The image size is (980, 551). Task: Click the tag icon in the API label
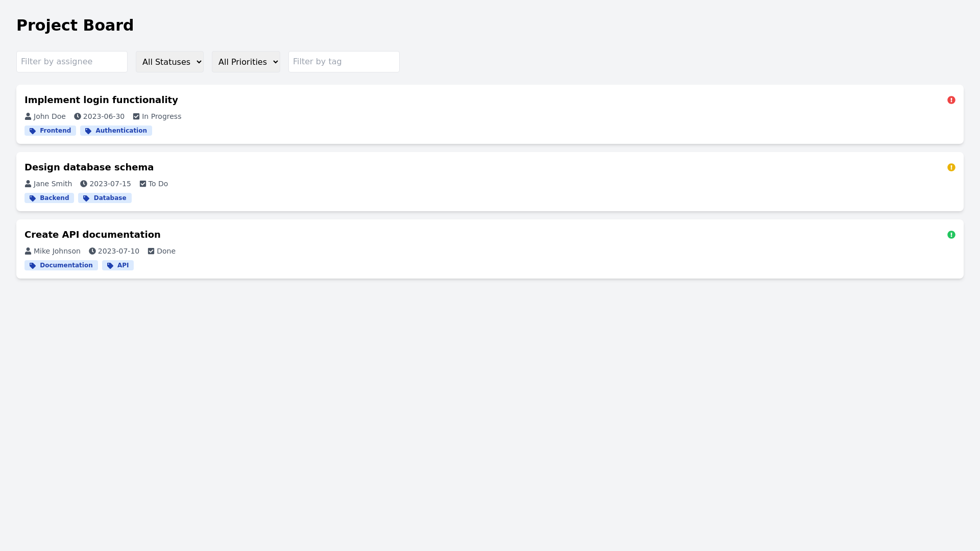(x=110, y=266)
